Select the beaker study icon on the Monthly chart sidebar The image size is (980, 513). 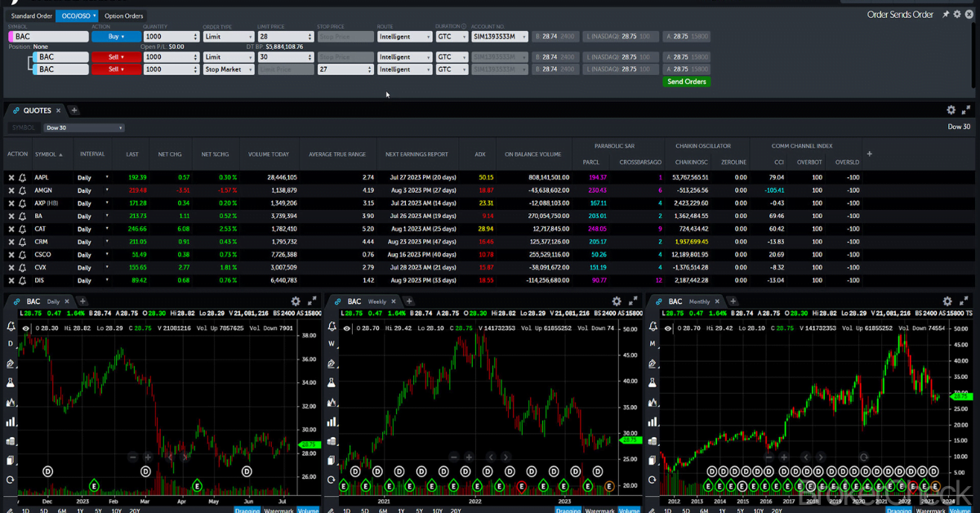(x=653, y=382)
